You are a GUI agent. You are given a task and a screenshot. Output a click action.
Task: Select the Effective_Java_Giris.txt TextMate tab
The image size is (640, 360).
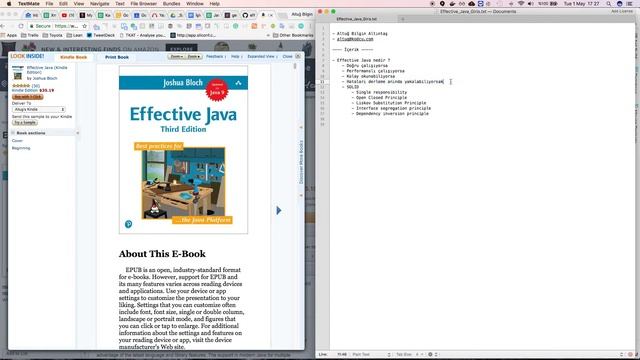tap(357, 19)
